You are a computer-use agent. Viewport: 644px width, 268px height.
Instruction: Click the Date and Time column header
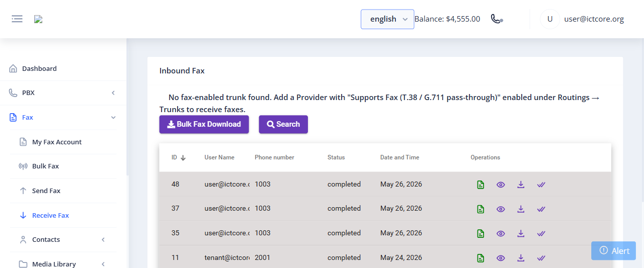[399, 157]
